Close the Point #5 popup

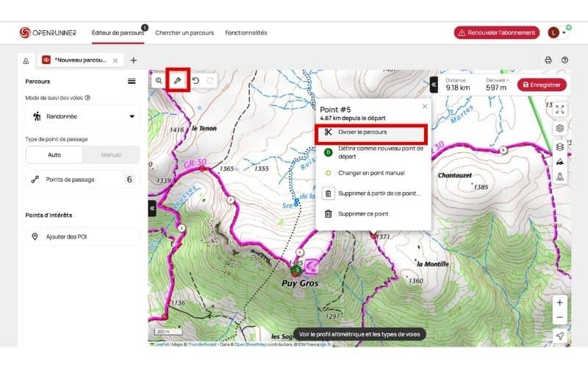point(424,107)
